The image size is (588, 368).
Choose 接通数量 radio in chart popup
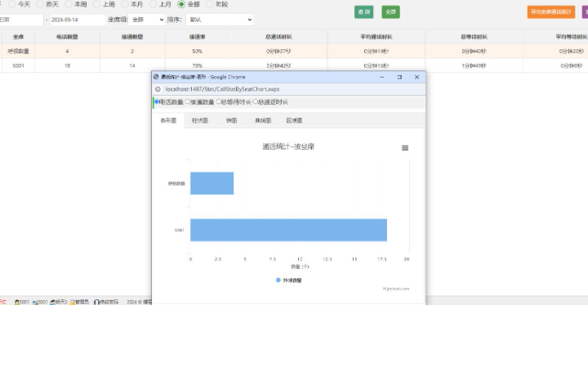click(x=188, y=101)
